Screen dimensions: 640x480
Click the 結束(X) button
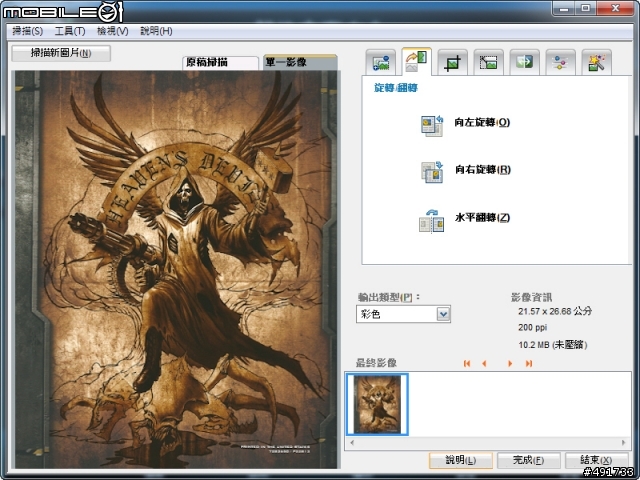pos(596,460)
